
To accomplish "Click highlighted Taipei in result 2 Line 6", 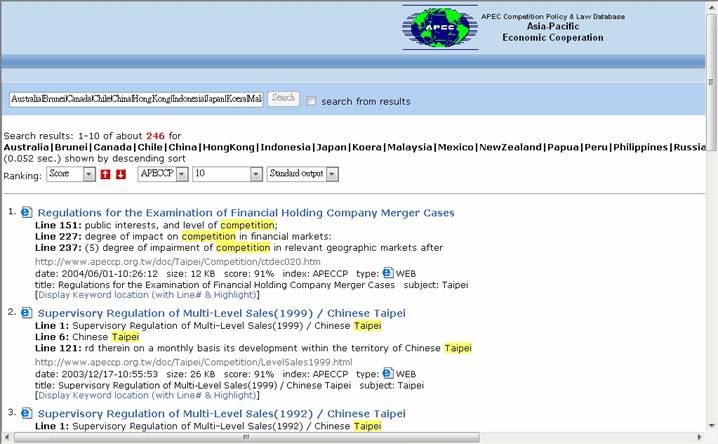I will (125, 337).
